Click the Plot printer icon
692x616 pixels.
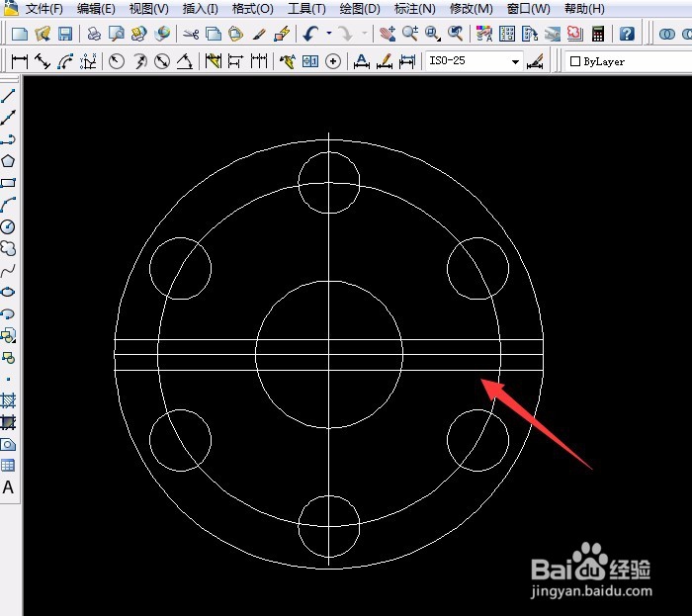click(94, 34)
